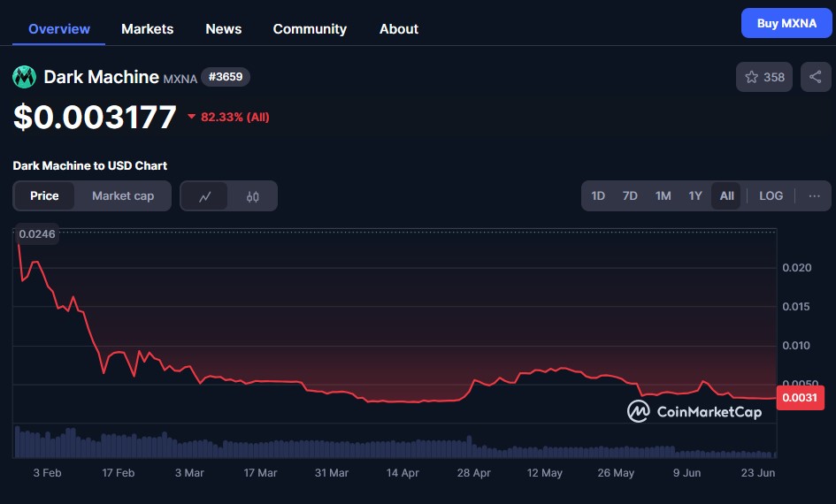Set chart range to 1M
836x504 pixels.
point(663,196)
